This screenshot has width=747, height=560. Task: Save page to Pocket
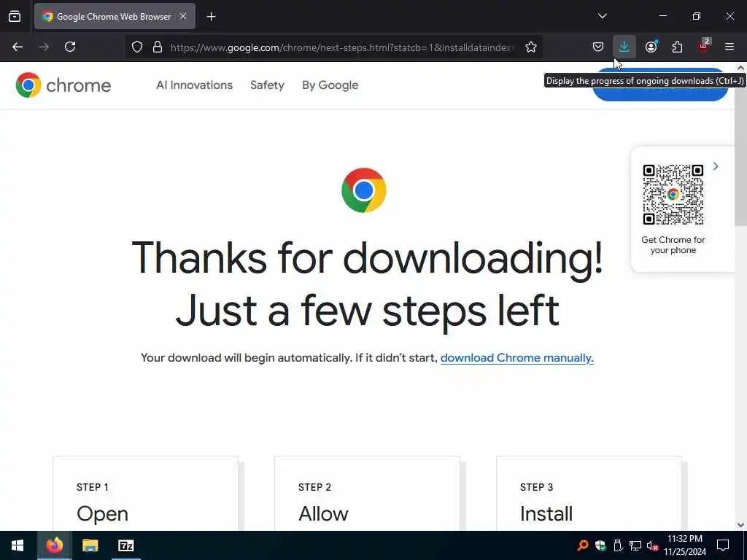tap(598, 47)
